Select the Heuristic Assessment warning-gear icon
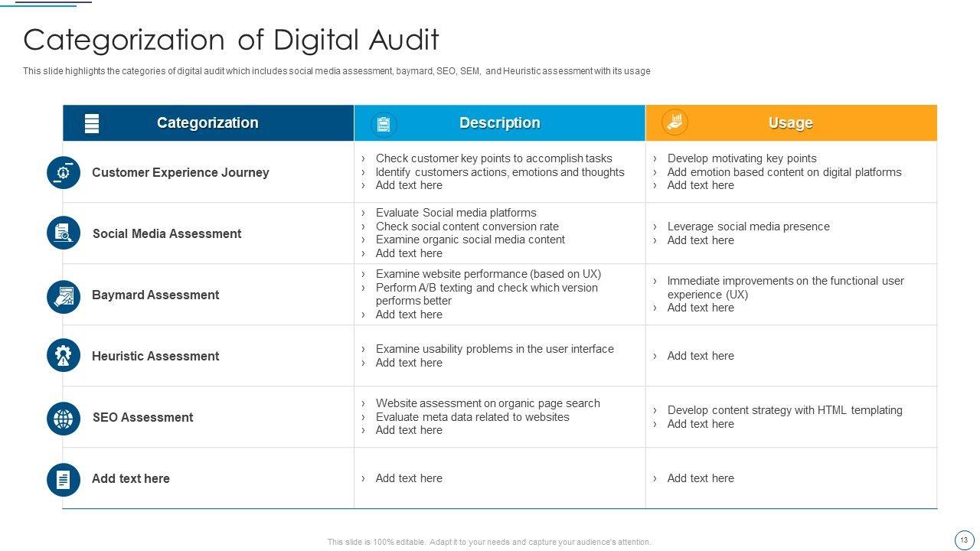This screenshot has width=980, height=551. point(64,356)
